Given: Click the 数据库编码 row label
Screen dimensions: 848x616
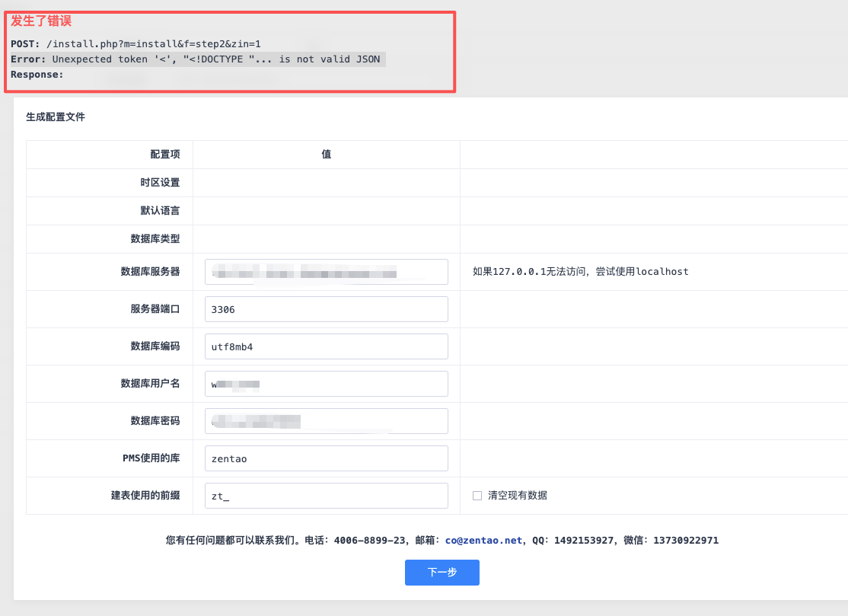Looking at the screenshot, I should coord(155,346).
